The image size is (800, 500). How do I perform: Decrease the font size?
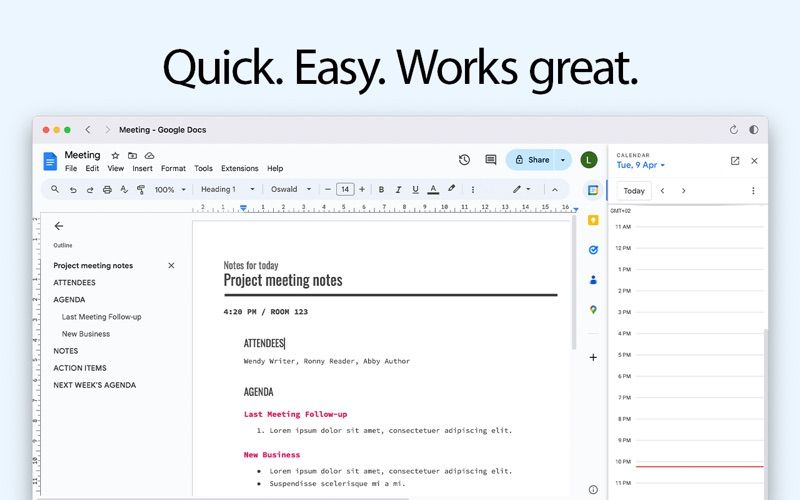click(328, 189)
